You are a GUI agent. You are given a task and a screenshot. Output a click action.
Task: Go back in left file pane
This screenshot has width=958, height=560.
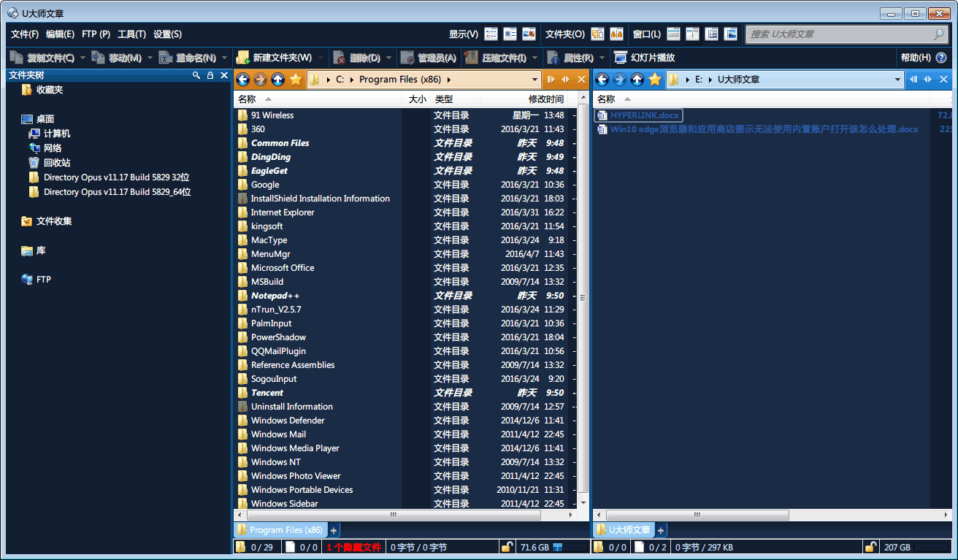[242, 79]
